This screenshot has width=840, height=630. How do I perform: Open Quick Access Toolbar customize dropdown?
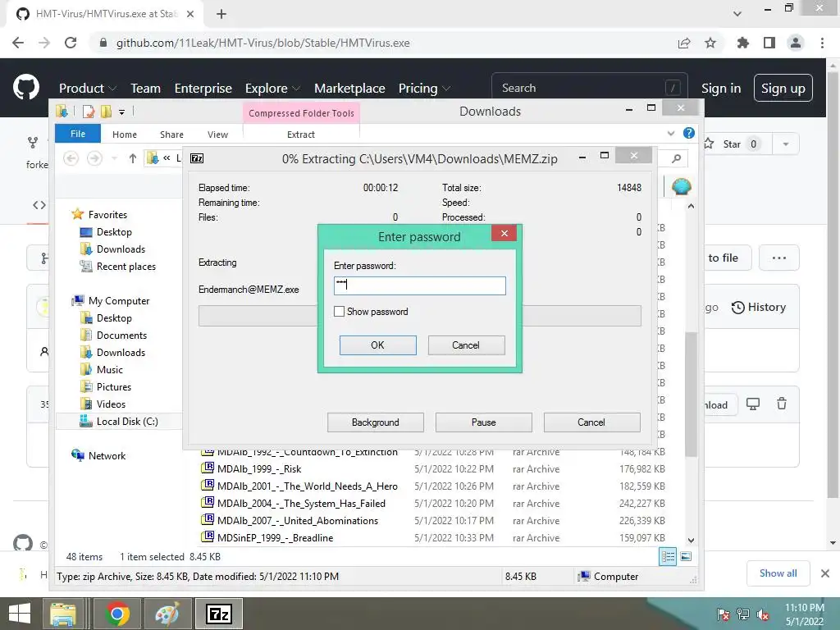click(121, 112)
